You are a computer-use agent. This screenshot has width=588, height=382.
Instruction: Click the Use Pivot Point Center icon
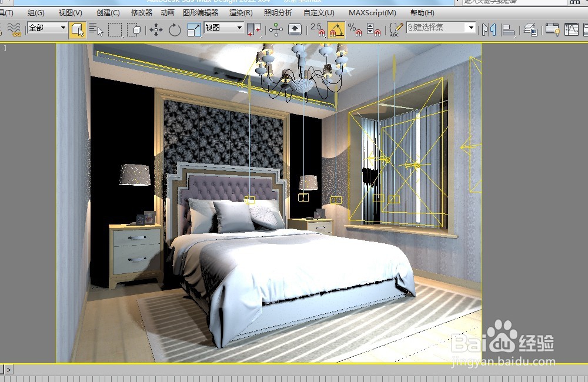(x=254, y=29)
